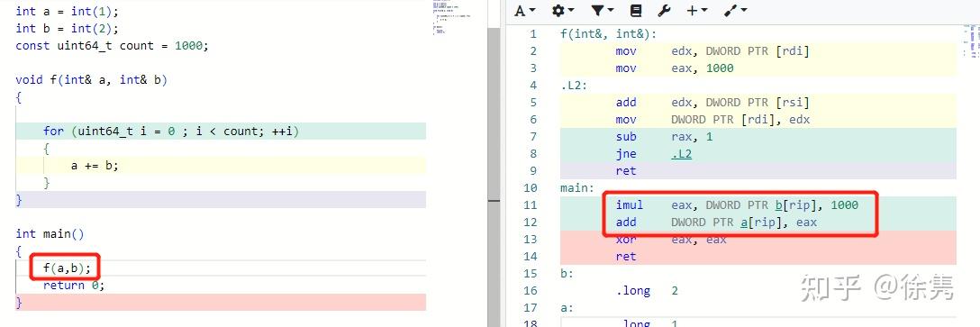Click assembly gutter line number 11
This screenshot has width=980, height=327.
(x=529, y=205)
